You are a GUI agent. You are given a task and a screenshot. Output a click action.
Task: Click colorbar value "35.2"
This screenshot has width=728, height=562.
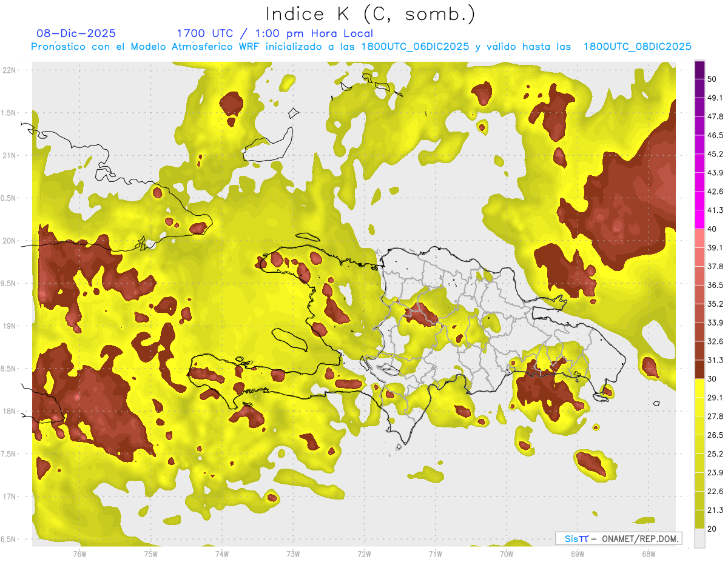pos(715,304)
